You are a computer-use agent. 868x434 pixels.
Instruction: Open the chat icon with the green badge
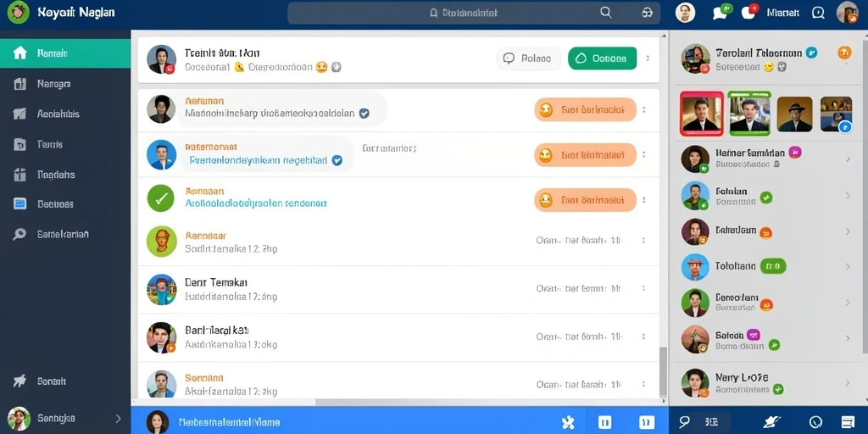pos(721,12)
